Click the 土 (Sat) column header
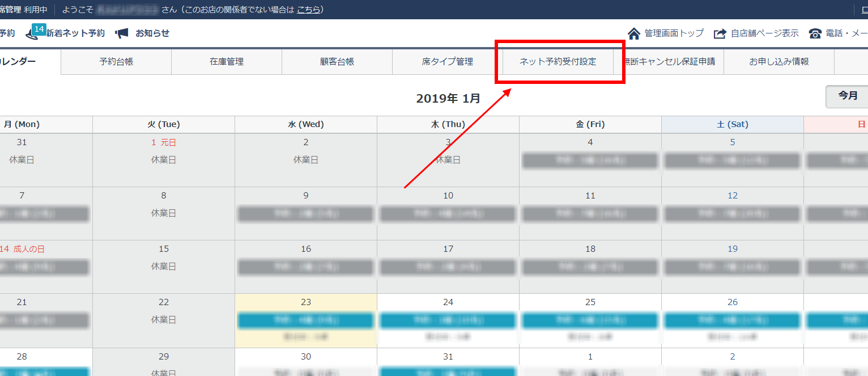The height and width of the screenshot is (376, 868). (x=733, y=124)
